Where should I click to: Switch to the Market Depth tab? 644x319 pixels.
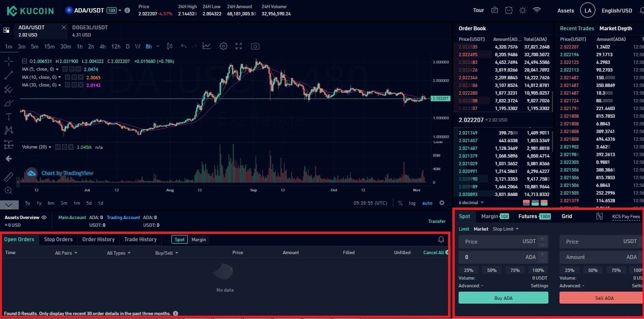(616, 28)
